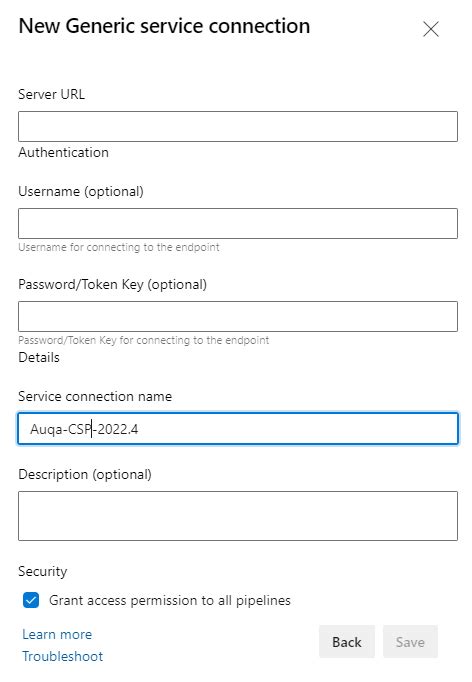The width and height of the screenshot is (472, 682).
Task: Click the Description (optional) label
Action: point(85,475)
